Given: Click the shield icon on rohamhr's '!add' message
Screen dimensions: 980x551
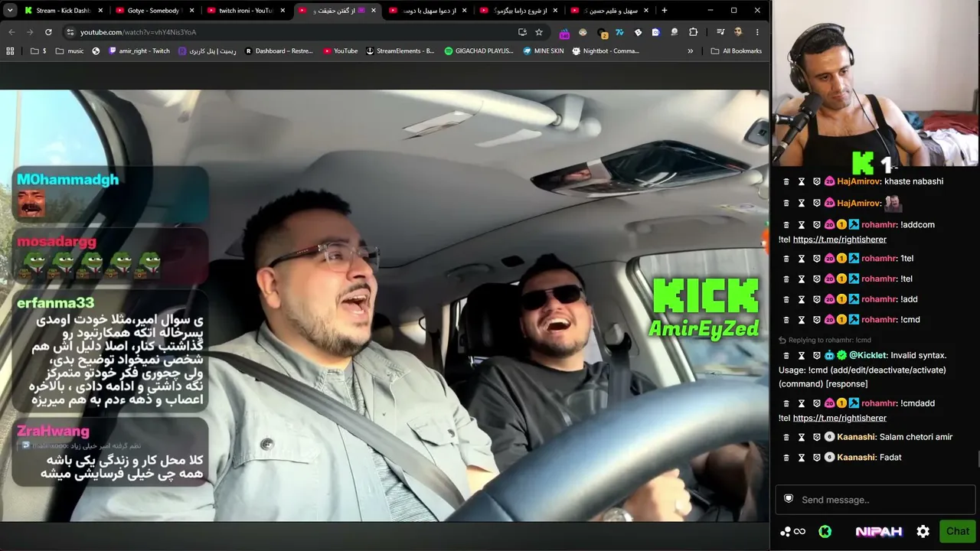Looking at the screenshot, I should pyautogui.click(x=817, y=299).
